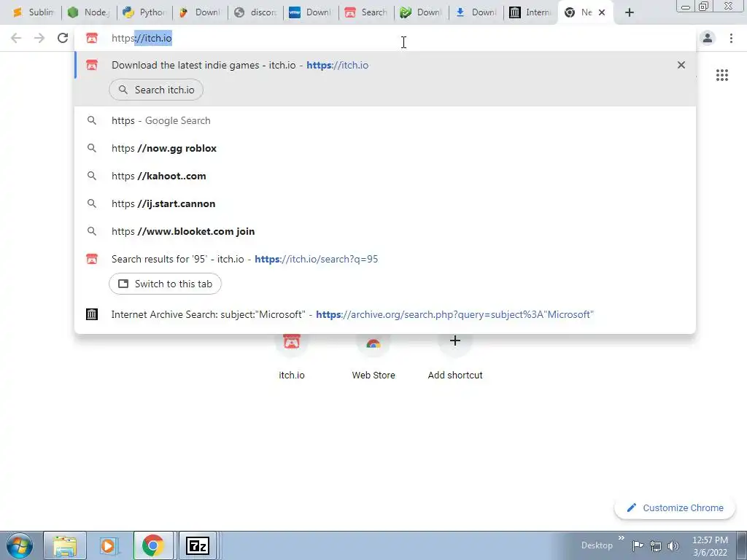The height and width of the screenshot is (560, 747).
Task: Choose the https //now.gg roblox suggestion
Action: (x=385, y=148)
